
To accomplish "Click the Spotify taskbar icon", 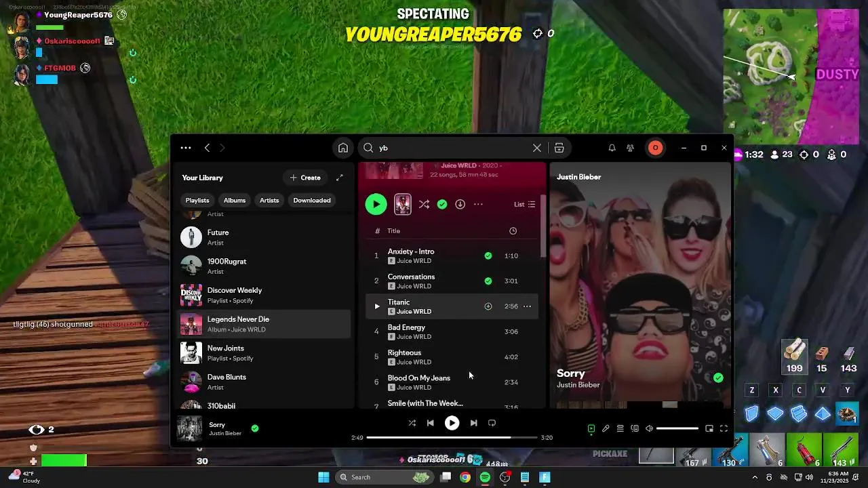I will point(485,477).
